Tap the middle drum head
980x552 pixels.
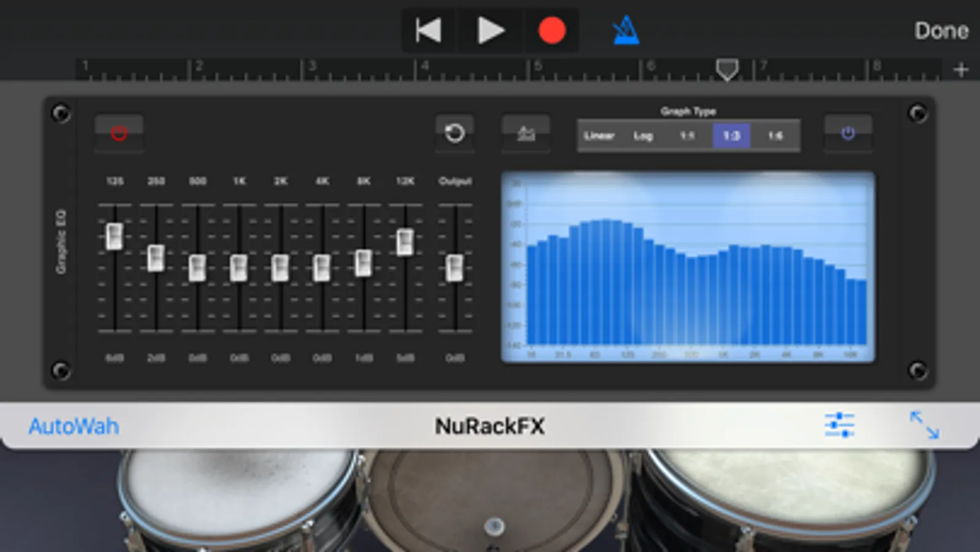494,500
